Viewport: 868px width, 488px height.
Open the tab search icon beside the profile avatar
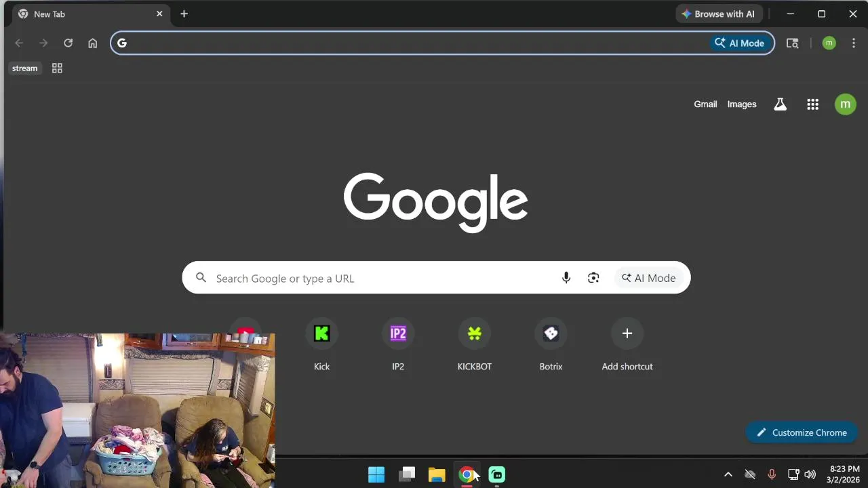tap(792, 43)
